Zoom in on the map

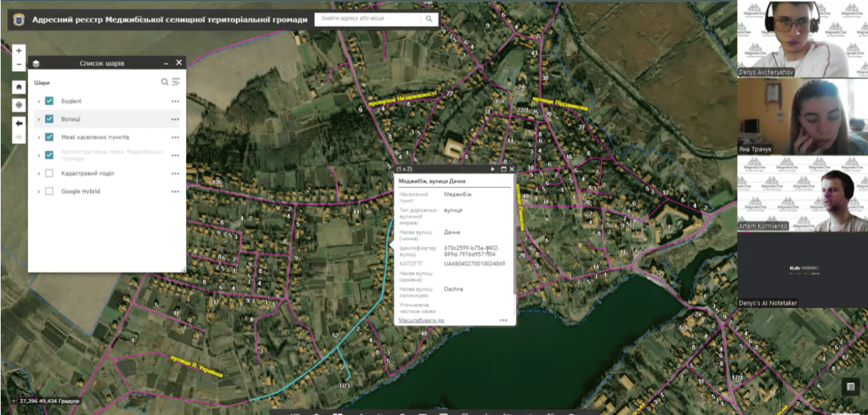[19, 51]
